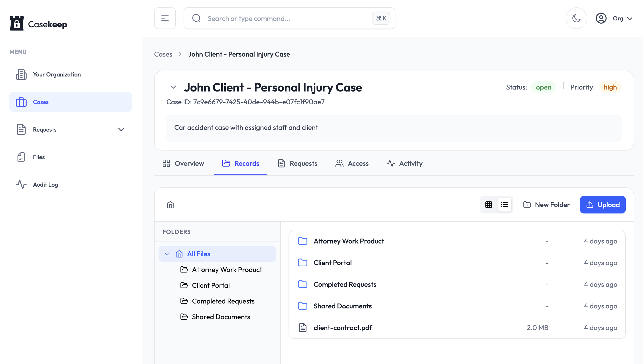
Task: Click the Your Organization building icon
Action: click(21, 74)
